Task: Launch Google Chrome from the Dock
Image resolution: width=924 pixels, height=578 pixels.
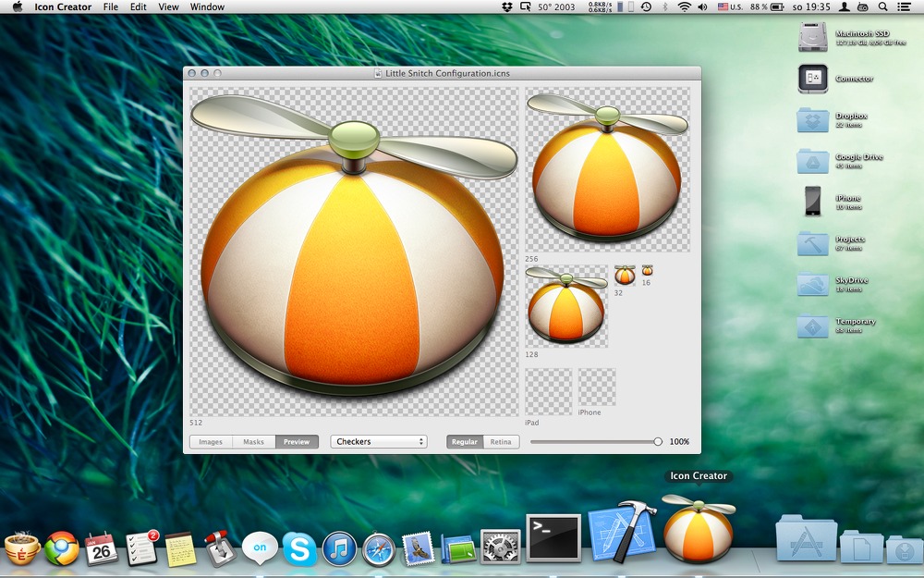Action: pos(61,548)
